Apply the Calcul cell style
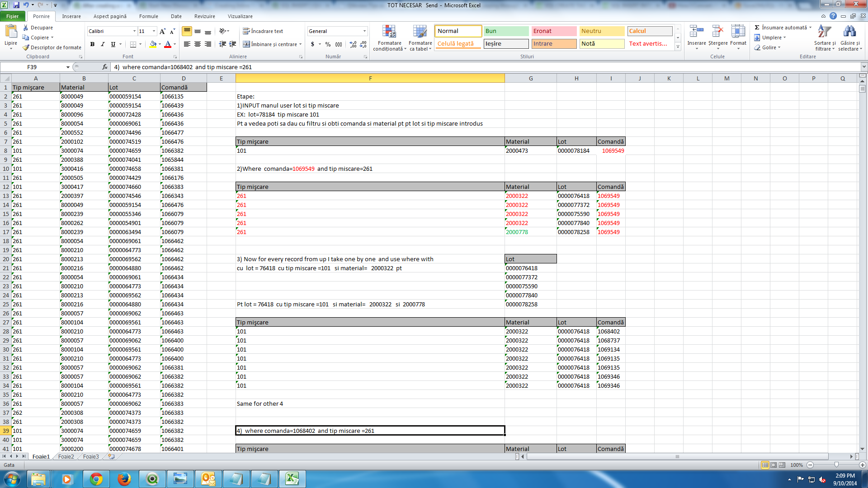The width and height of the screenshot is (868, 488). [x=650, y=31]
